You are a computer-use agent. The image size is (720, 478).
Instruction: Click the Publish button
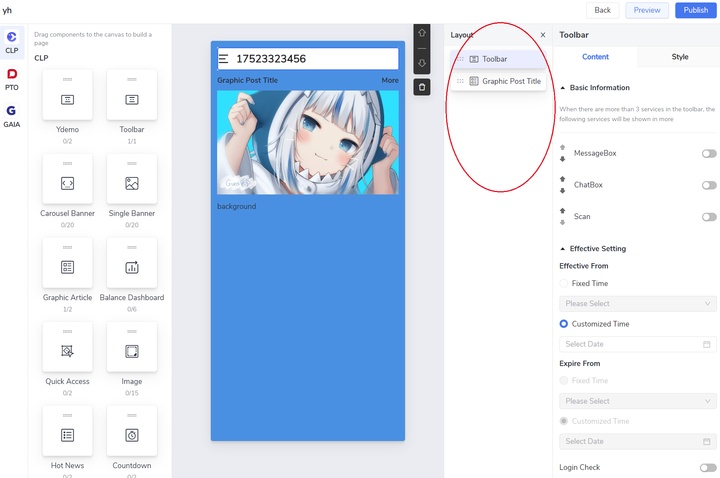pos(696,10)
